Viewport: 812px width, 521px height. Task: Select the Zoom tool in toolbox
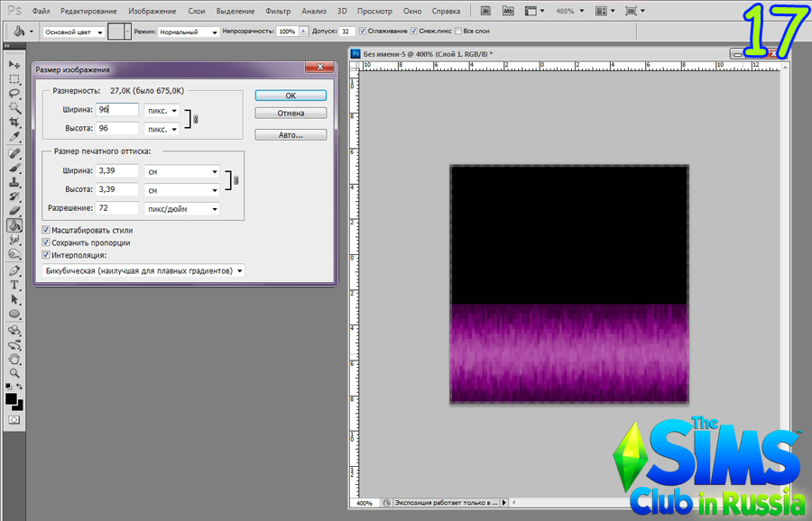tap(14, 372)
